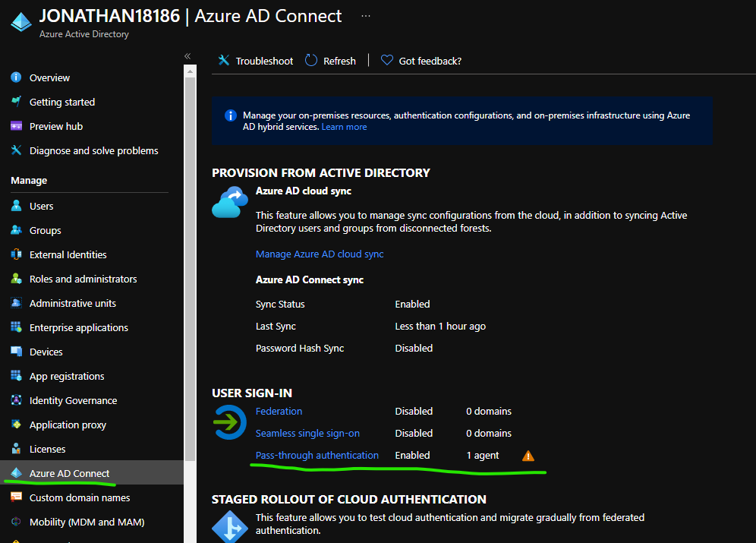Select the Enterprise applications icon
Image resolution: width=756 pixels, height=543 pixels.
(17, 327)
